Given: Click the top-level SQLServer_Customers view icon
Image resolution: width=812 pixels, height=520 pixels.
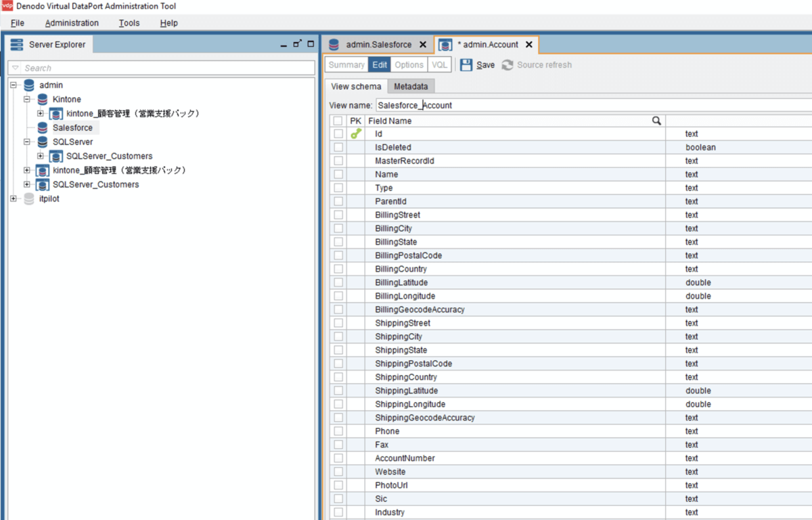Looking at the screenshot, I should point(42,185).
